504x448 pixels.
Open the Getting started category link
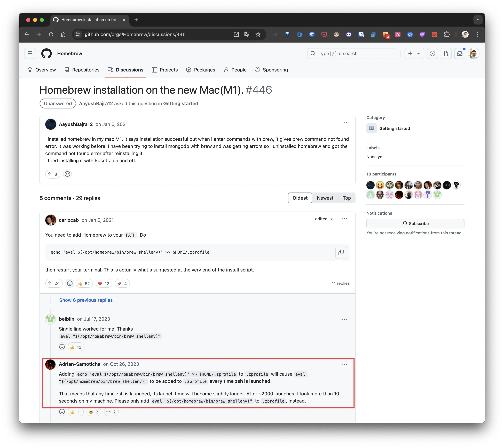394,128
